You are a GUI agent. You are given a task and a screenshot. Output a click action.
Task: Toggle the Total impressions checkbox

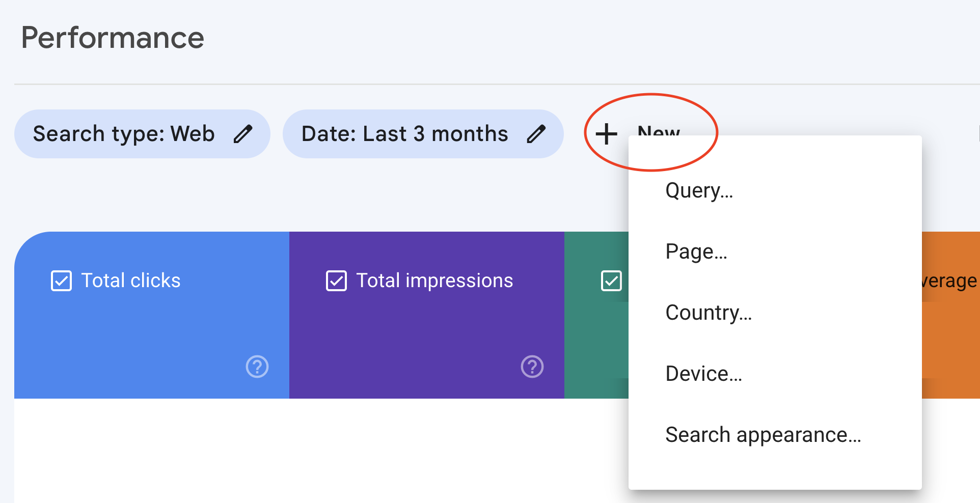pyautogui.click(x=336, y=281)
